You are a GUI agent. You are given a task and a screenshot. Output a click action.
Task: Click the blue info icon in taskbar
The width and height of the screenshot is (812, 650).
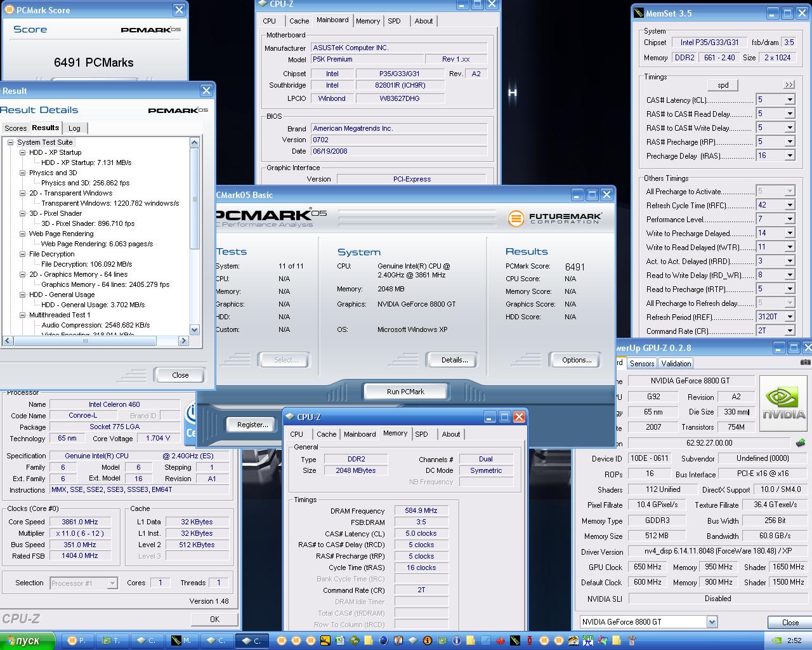click(456, 640)
